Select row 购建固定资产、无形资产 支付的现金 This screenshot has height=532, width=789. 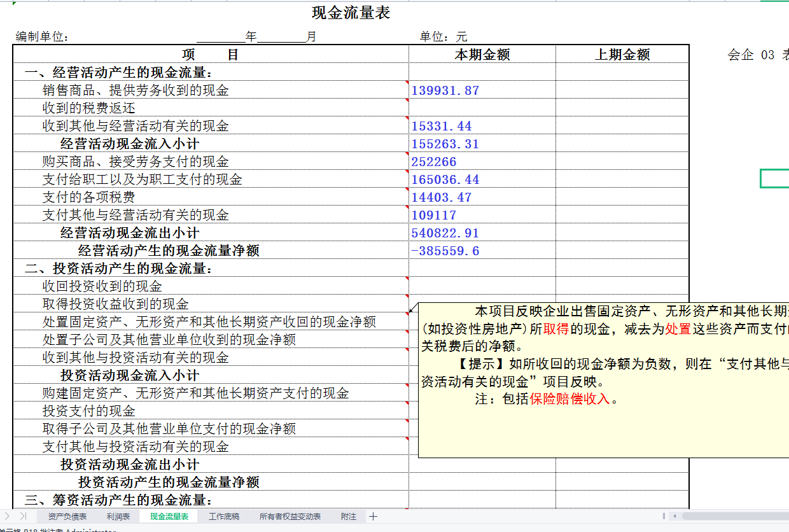[196, 393]
